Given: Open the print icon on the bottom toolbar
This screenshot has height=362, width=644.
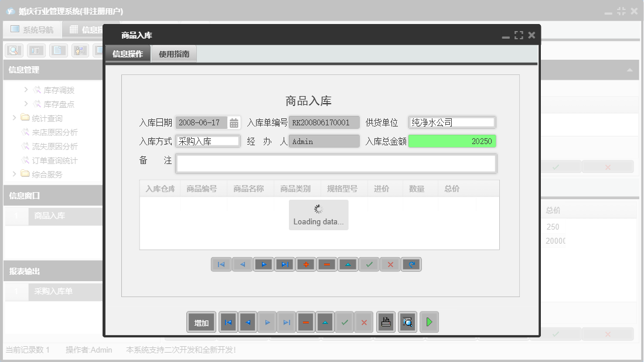Looking at the screenshot, I should tap(386, 322).
